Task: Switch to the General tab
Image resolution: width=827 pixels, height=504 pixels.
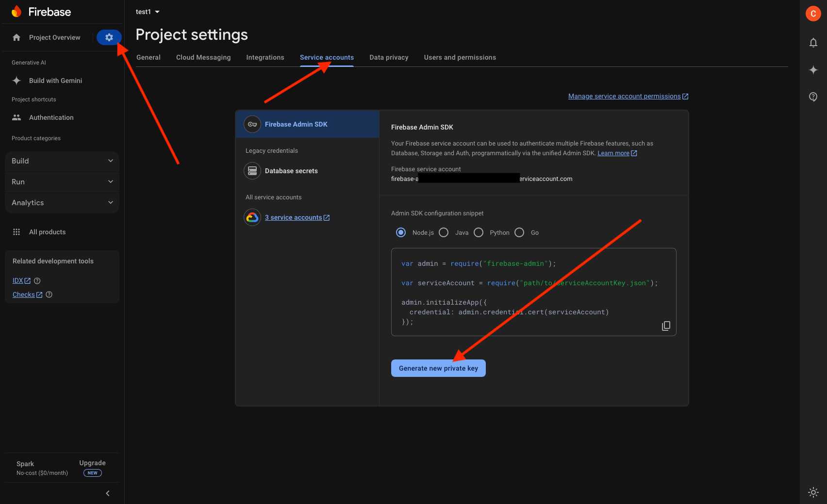Action: tap(149, 57)
